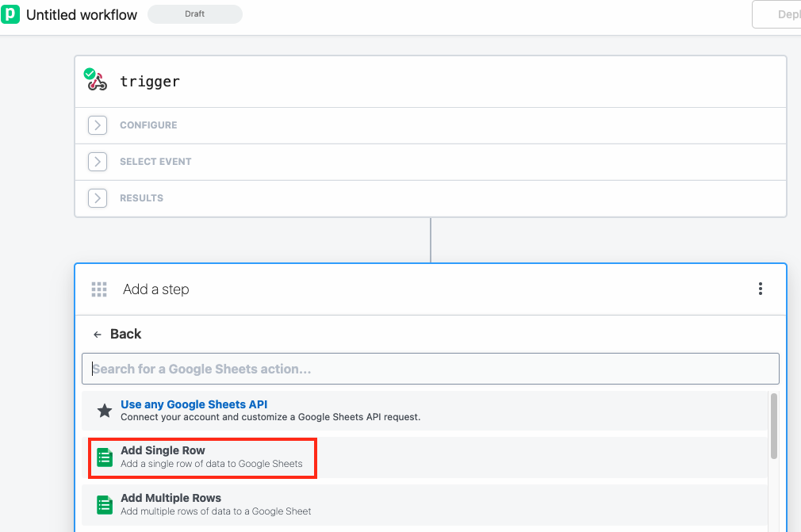Select the drag-handle grid icon on Add a step
This screenshot has width=801, height=532.
tap(99, 289)
